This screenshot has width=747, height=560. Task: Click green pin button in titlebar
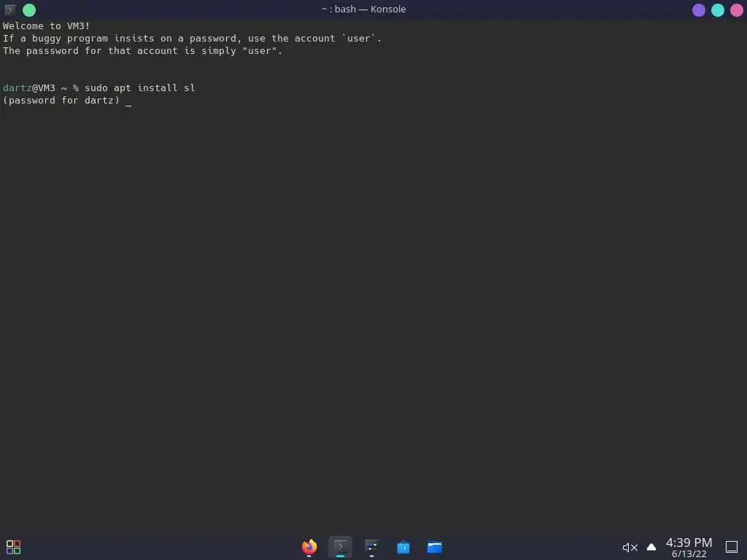pos(29,9)
